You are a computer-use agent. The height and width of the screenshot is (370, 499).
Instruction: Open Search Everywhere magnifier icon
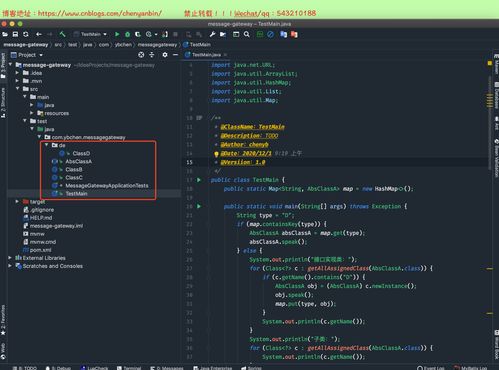click(x=247, y=34)
